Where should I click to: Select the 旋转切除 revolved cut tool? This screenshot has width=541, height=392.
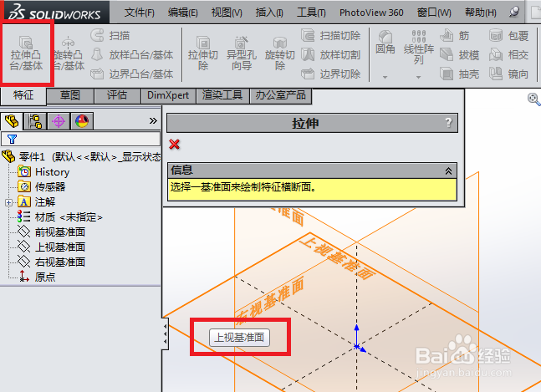click(x=280, y=53)
